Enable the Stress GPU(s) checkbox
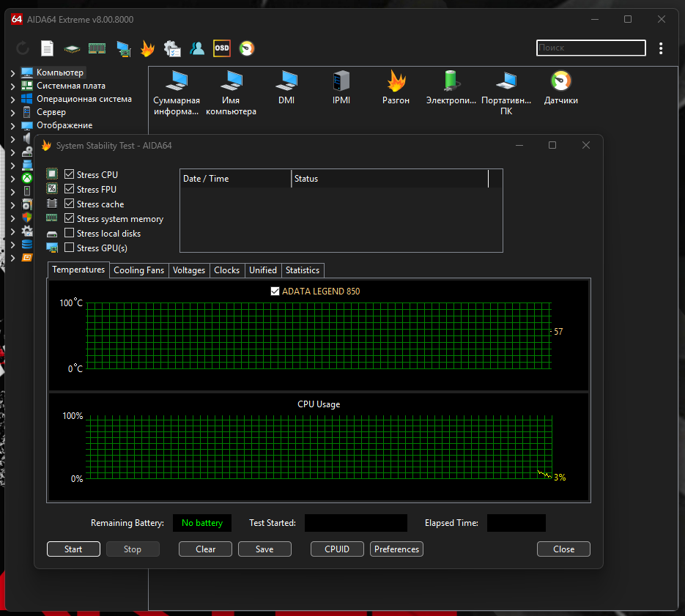 (x=70, y=248)
